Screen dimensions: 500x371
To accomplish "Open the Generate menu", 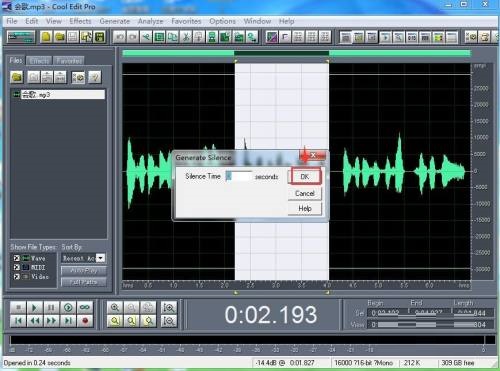I will point(115,21).
